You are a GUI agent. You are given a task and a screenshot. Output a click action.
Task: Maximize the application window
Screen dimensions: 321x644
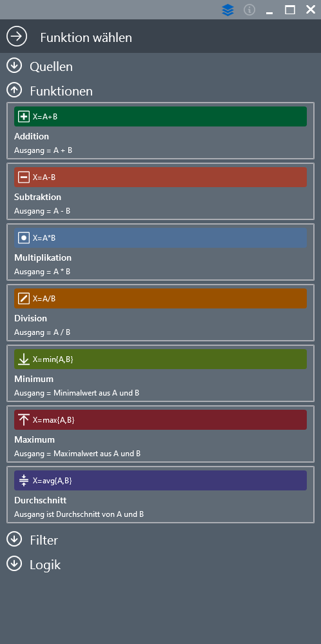290,10
